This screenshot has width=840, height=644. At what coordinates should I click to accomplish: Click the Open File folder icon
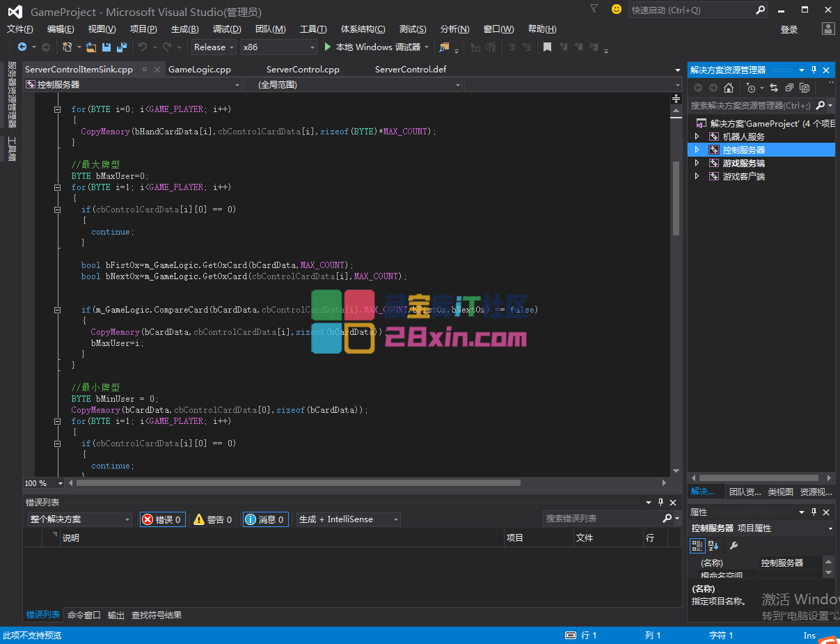pos(91,47)
